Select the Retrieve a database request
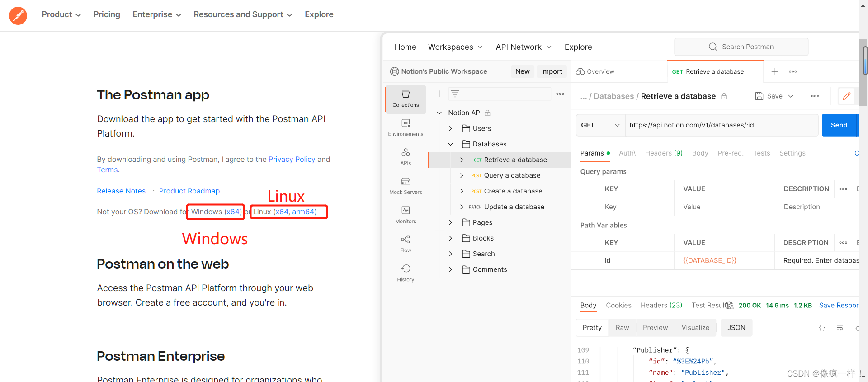 pyautogui.click(x=500, y=160)
